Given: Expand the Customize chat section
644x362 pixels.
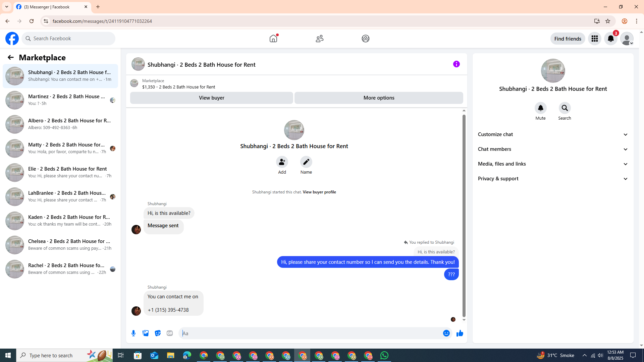Looking at the screenshot, I should pos(553,134).
